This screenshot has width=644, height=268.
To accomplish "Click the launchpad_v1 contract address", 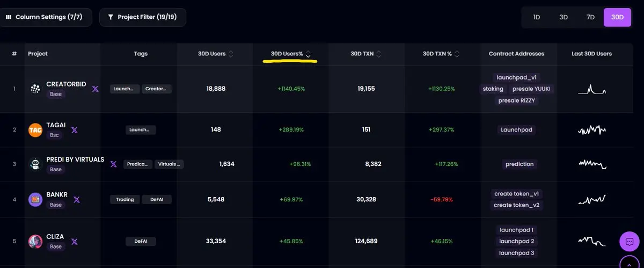I will click(x=516, y=77).
